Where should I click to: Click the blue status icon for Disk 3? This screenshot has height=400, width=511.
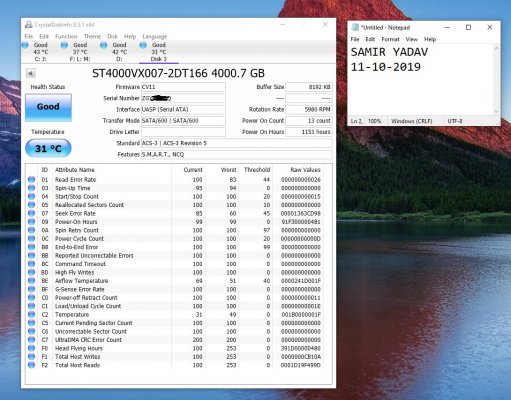tap(143, 45)
